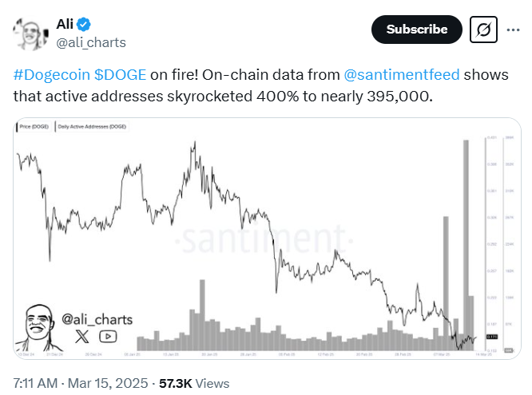Visit the @santimentfeed mention

pyautogui.click(x=400, y=75)
